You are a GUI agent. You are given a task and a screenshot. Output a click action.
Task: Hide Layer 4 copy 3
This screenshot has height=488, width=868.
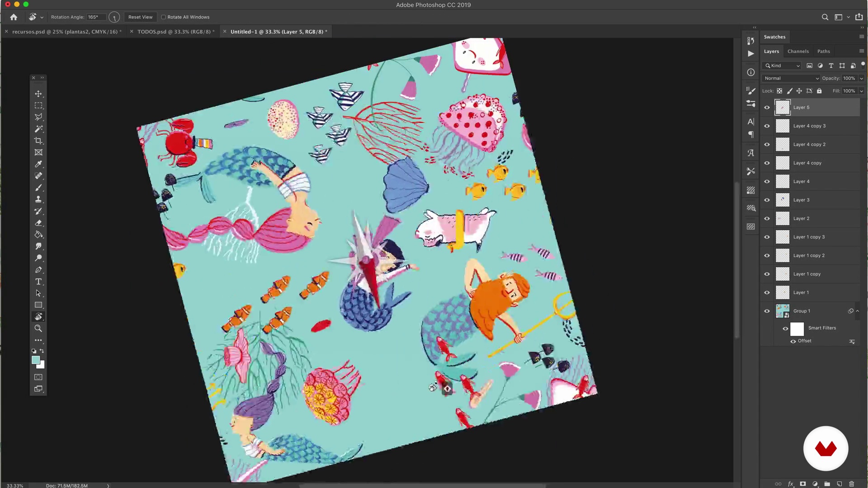[767, 126]
